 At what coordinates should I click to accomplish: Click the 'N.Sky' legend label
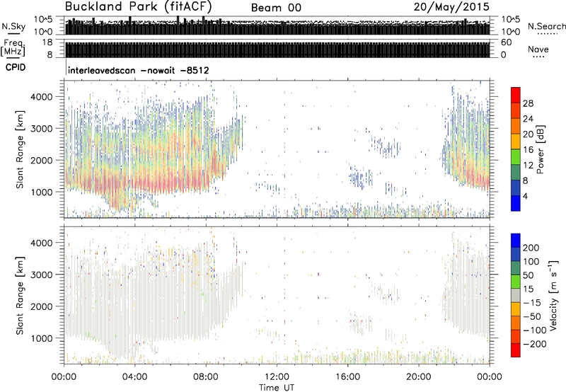13,26
